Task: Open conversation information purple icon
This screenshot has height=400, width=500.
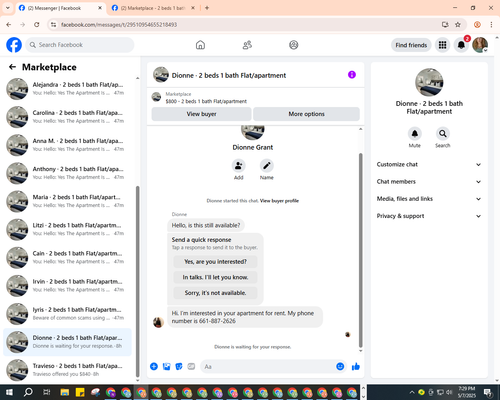Action: click(x=352, y=75)
